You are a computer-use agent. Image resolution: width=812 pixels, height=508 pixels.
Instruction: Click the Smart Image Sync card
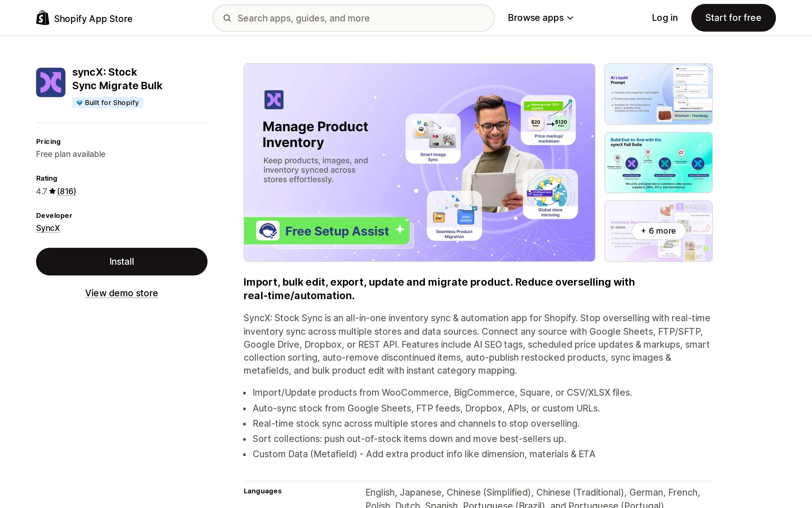[x=433, y=138]
